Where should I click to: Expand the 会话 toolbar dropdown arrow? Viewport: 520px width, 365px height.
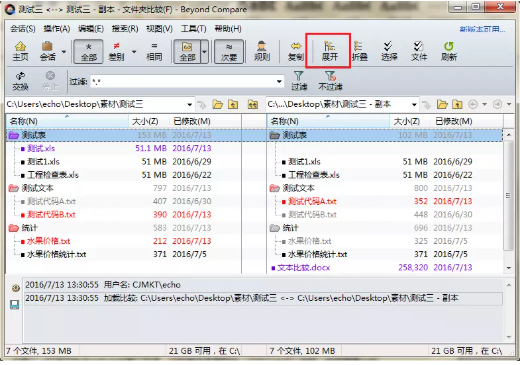coord(64,52)
